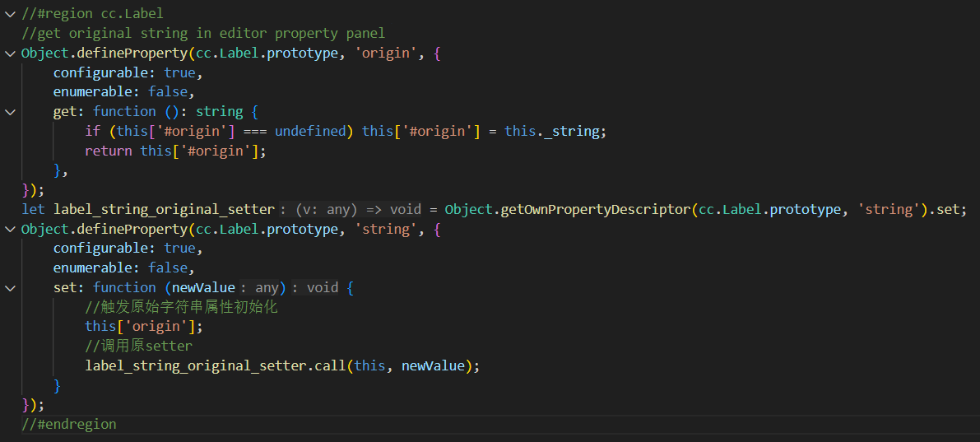Image resolution: width=980 pixels, height=442 pixels.
Task: Place cursor on '//#region cc.Label' comment text
Action: [x=92, y=14]
